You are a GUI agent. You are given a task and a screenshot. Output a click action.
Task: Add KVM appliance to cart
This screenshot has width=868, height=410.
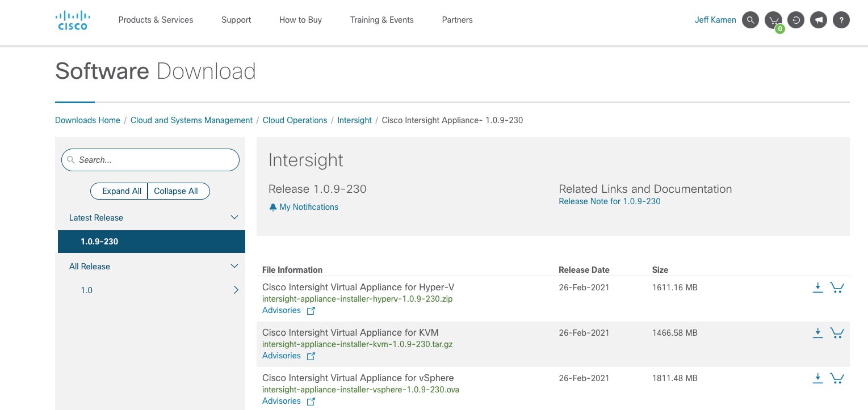(x=837, y=333)
